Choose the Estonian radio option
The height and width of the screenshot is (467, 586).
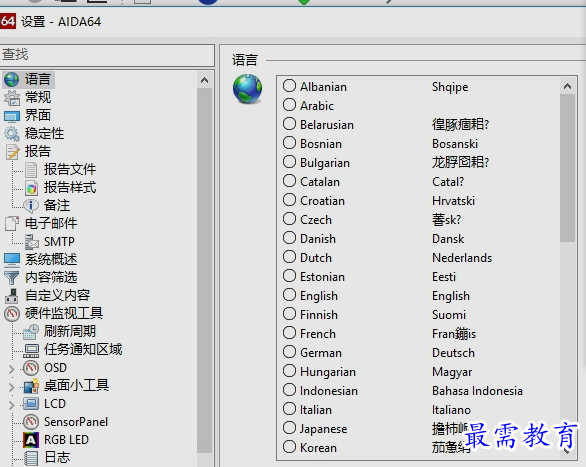(289, 275)
